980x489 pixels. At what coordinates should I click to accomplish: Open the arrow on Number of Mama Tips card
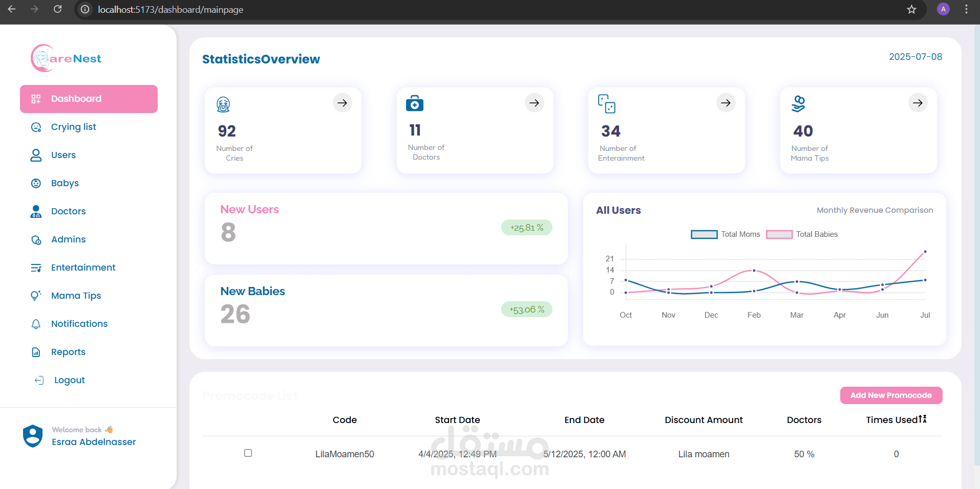point(918,103)
